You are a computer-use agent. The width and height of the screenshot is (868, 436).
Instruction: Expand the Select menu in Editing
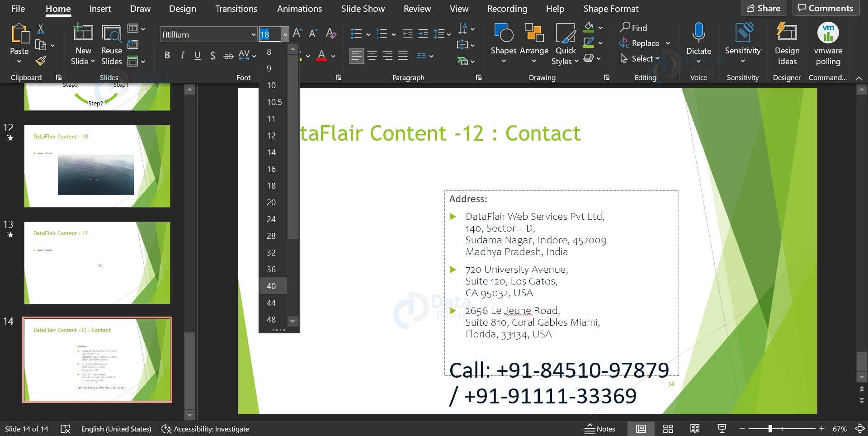click(640, 58)
